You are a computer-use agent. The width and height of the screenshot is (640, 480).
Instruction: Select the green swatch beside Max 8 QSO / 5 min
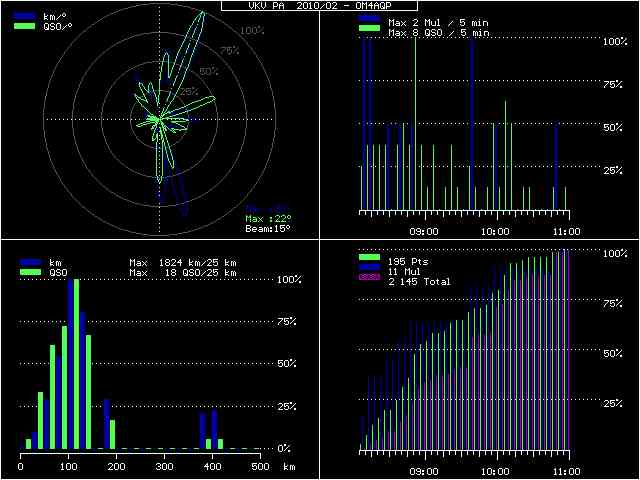coord(369,28)
